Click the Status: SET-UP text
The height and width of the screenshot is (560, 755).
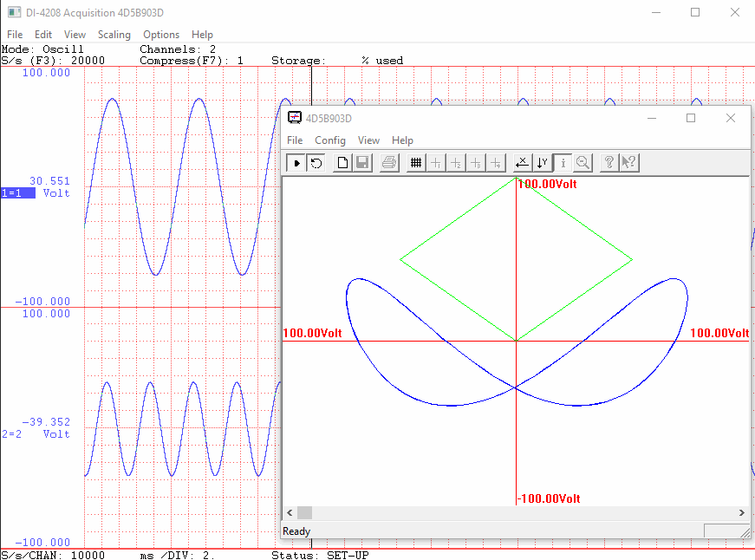point(320,555)
